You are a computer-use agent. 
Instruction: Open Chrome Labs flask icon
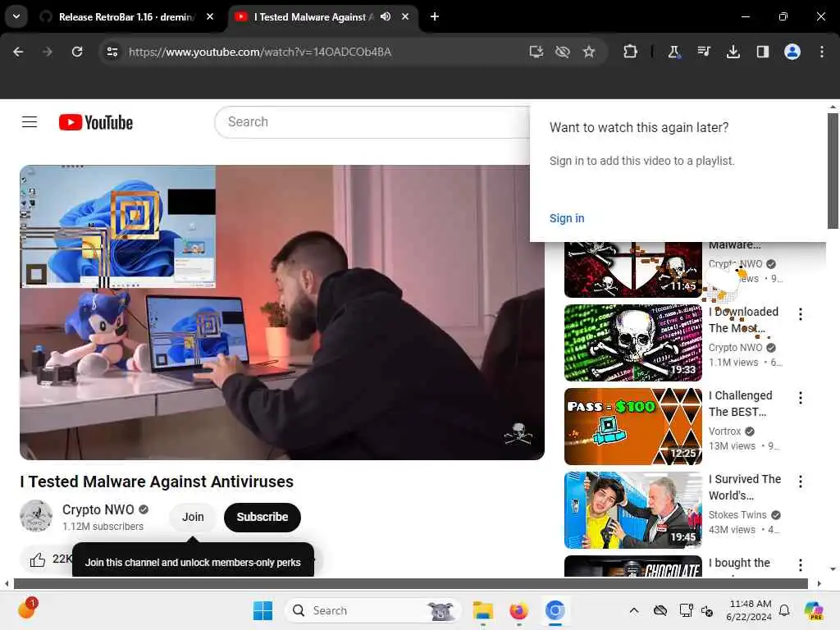[x=674, y=52]
